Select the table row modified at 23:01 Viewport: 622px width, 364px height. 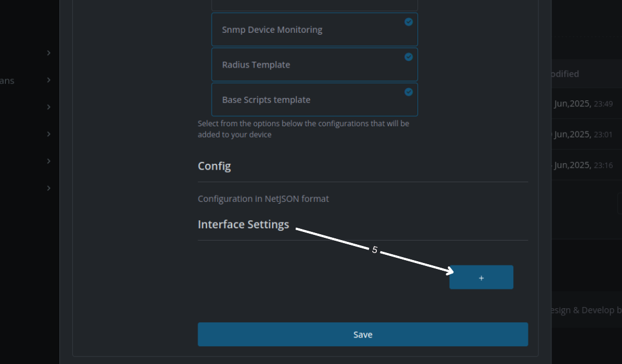(x=587, y=134)
